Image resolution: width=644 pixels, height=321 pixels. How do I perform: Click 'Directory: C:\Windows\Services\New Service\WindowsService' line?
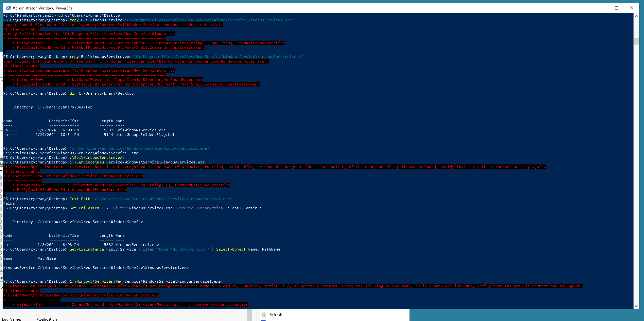click(78, 222)
